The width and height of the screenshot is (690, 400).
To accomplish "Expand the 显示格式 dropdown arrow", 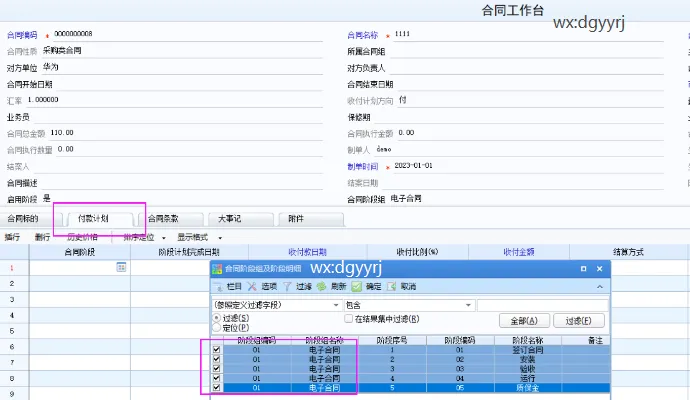I will [x=220, y=238].
